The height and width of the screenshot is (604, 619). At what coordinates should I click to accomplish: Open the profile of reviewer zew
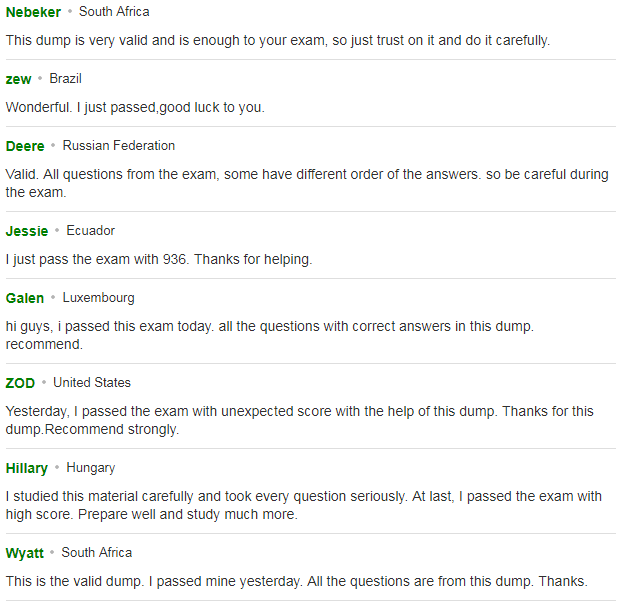(x=18, y=79)
